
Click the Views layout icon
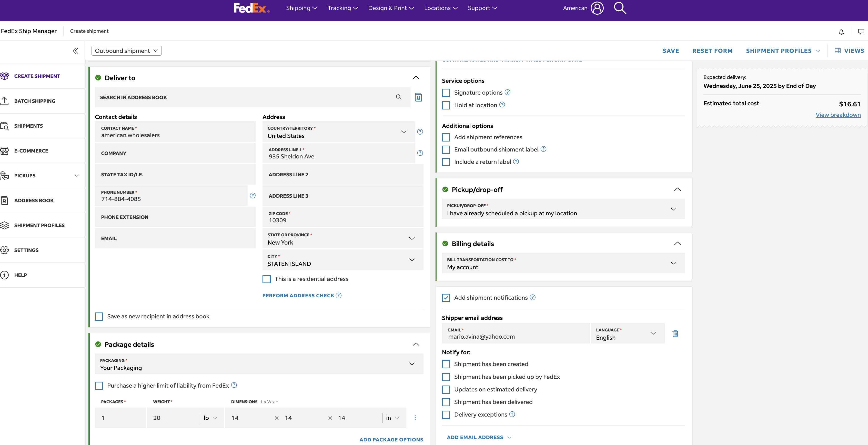837,50
